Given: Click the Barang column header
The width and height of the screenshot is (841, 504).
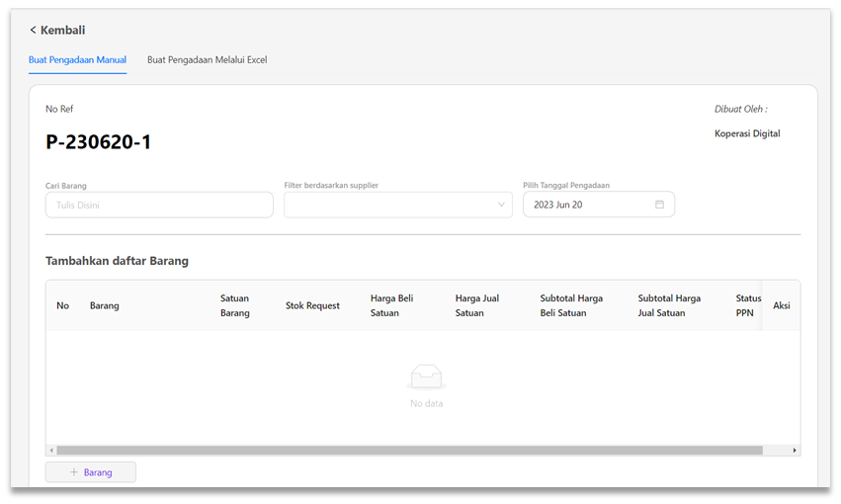Looking at the screenshot, I should point(104,305).
